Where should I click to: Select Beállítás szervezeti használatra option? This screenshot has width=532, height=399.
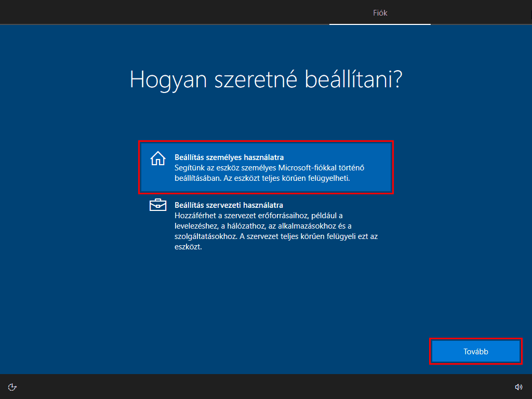click(x=265, y=226)
